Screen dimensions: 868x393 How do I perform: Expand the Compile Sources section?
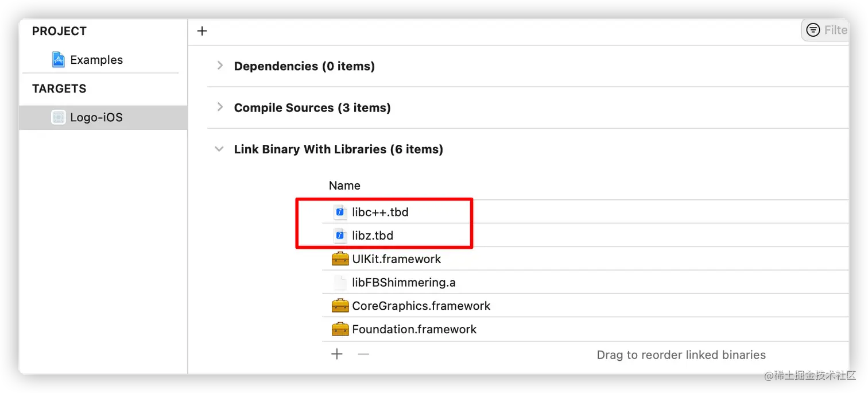pyautogui.click(x=219, y=107)
